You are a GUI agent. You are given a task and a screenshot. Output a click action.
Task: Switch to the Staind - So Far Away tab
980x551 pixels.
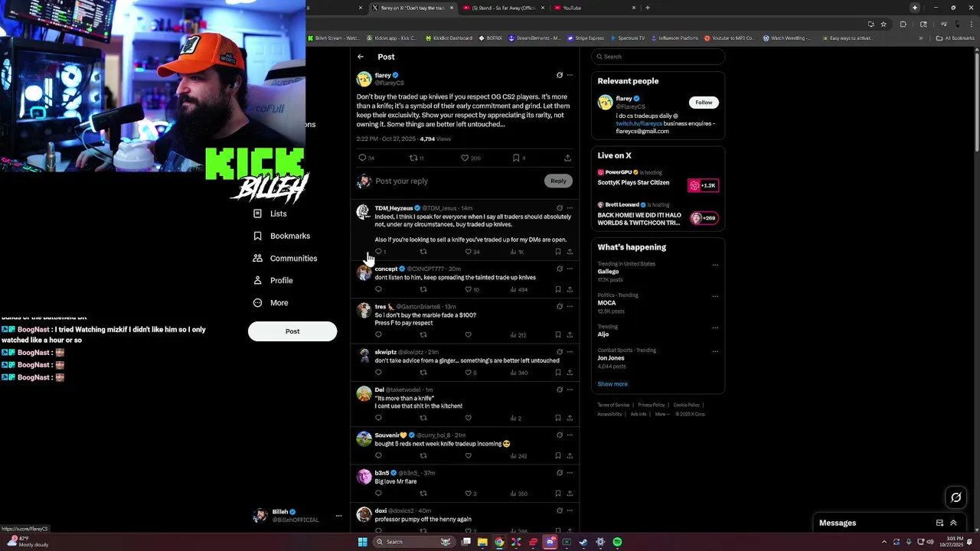504,8
